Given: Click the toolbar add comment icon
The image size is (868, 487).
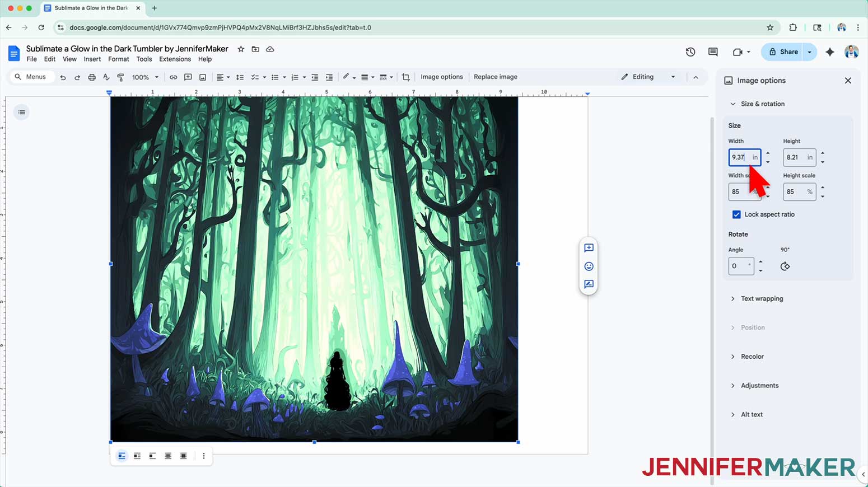Looking at the screenshot, I should pos(188,77).
